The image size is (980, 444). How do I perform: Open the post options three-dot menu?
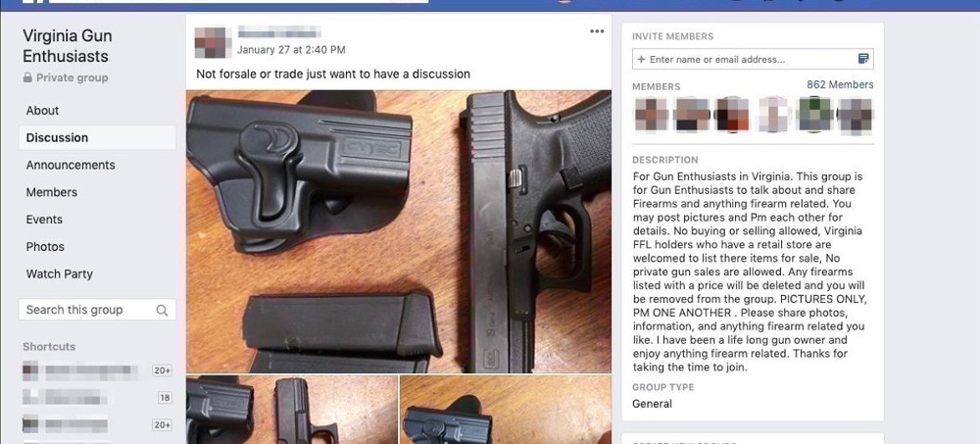[x=597, y=31]
